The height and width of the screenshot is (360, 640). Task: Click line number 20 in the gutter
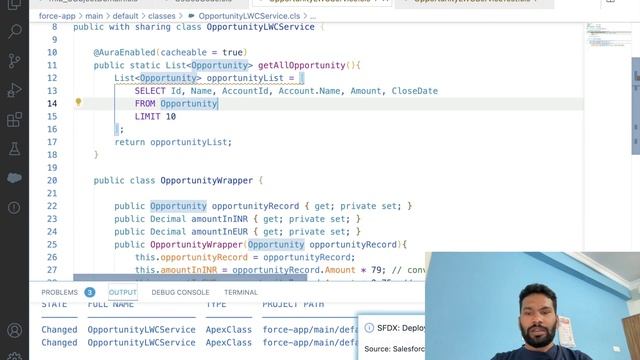(52, 180)
